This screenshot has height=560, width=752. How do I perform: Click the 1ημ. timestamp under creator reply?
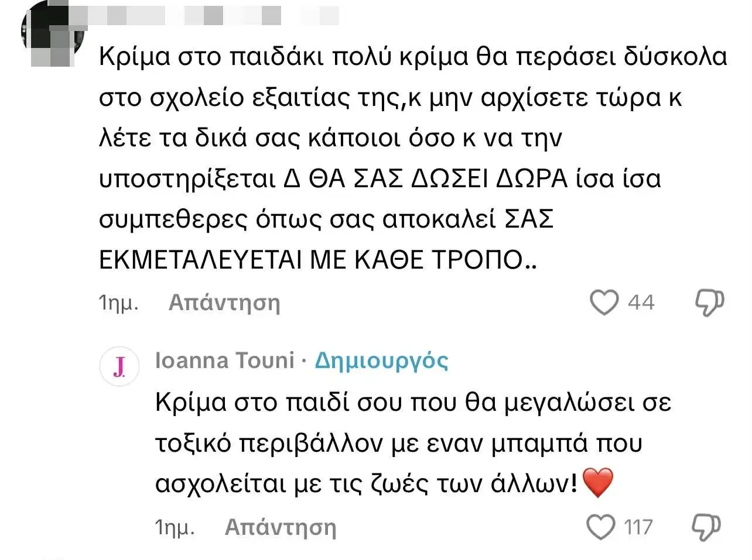(175, 528)
